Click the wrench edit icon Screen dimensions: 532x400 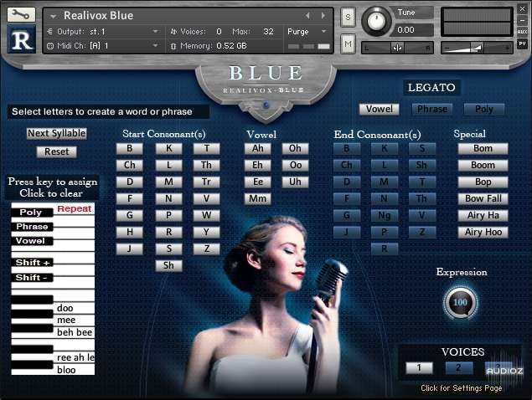click(21, 15)
